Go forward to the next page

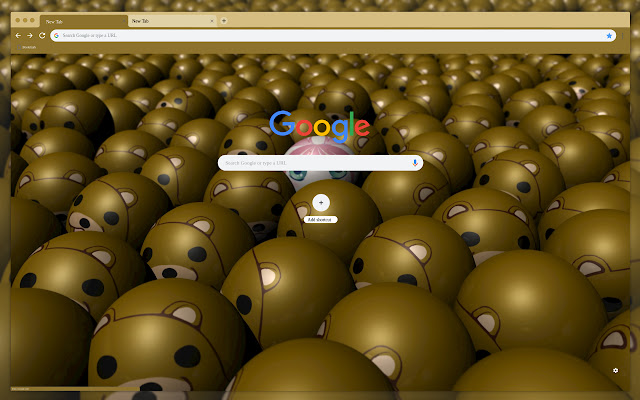pyautogui.click(x=30, y=36)
